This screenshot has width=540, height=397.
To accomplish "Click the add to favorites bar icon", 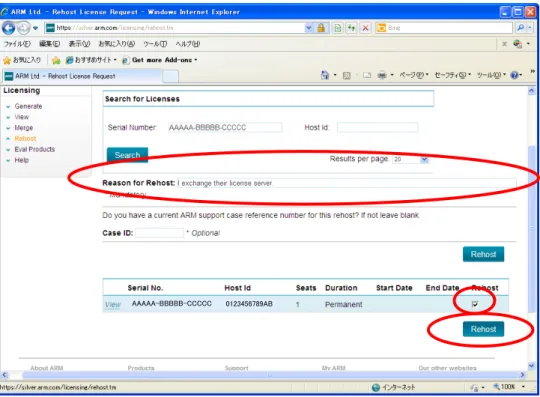I will pyautogui.click(x=56, y=60).
